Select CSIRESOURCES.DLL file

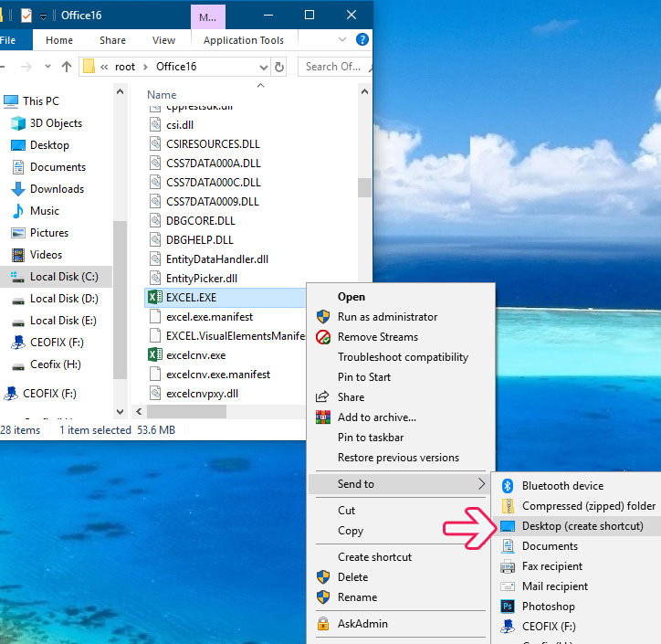[x=213, y=143]
